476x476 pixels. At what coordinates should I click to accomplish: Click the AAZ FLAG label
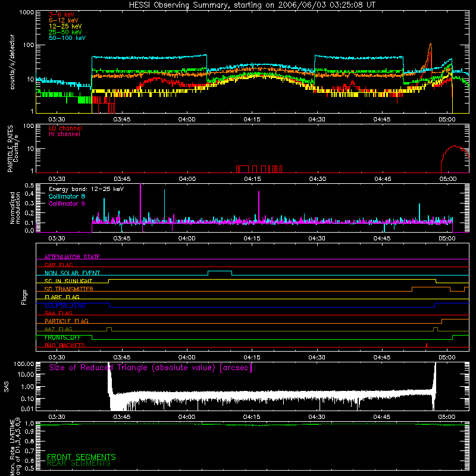coord(58,329)
